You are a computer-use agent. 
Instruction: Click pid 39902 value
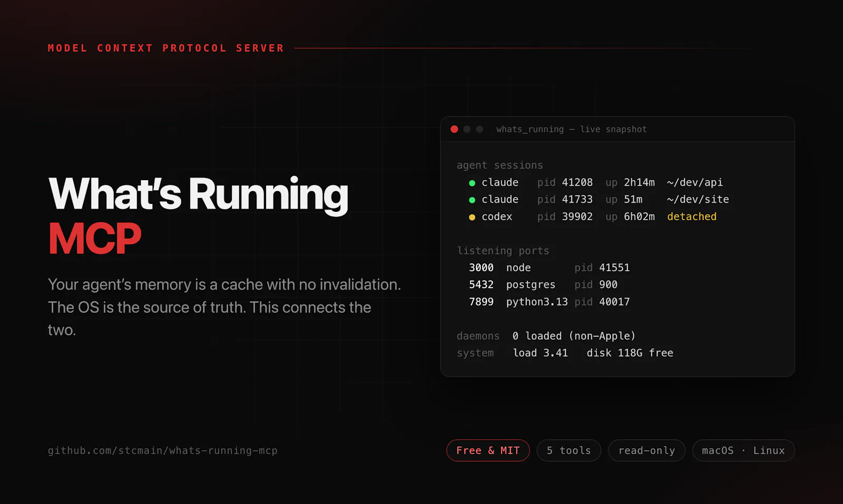(x=577, y=216)
